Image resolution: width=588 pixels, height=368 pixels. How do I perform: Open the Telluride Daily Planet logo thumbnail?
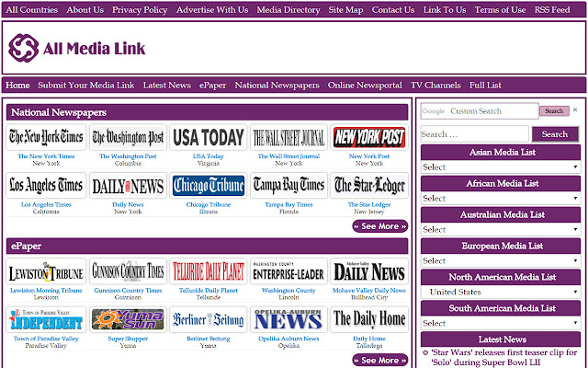coord(209,271)
